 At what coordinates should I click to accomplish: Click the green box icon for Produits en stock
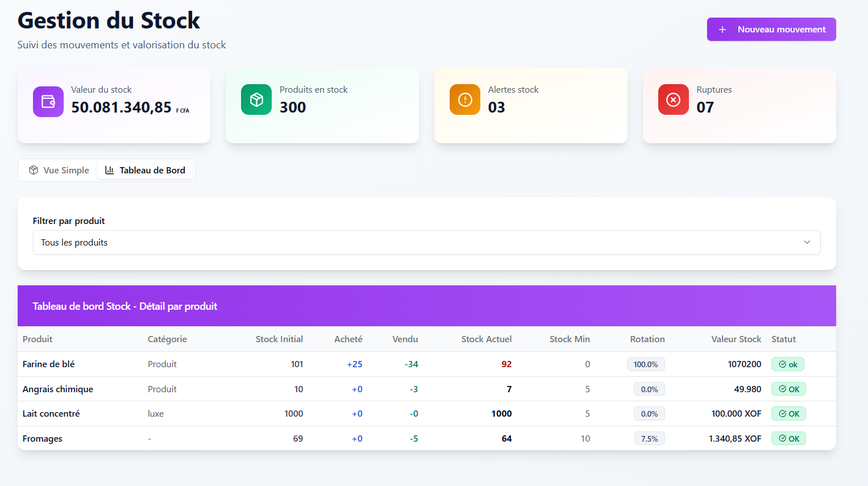(256, 99)
